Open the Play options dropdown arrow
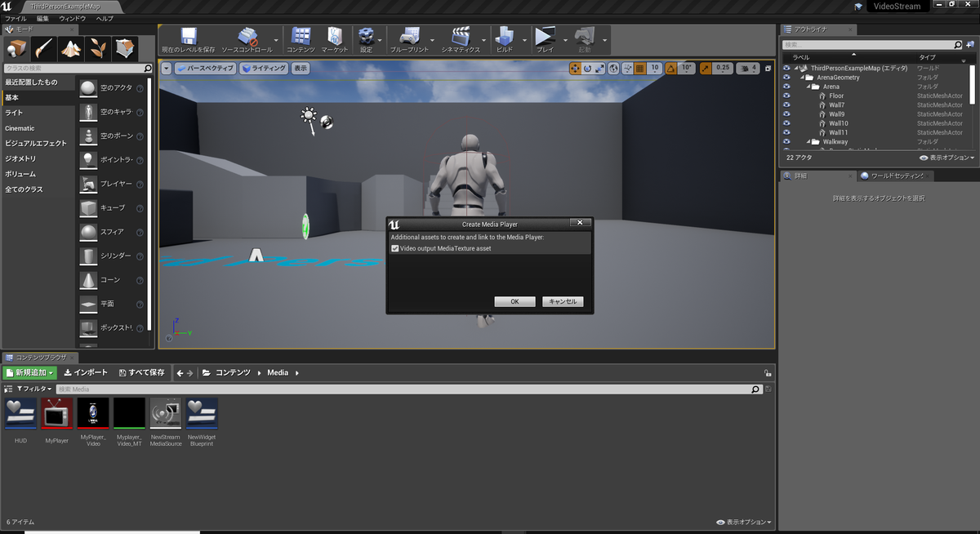 564,40
